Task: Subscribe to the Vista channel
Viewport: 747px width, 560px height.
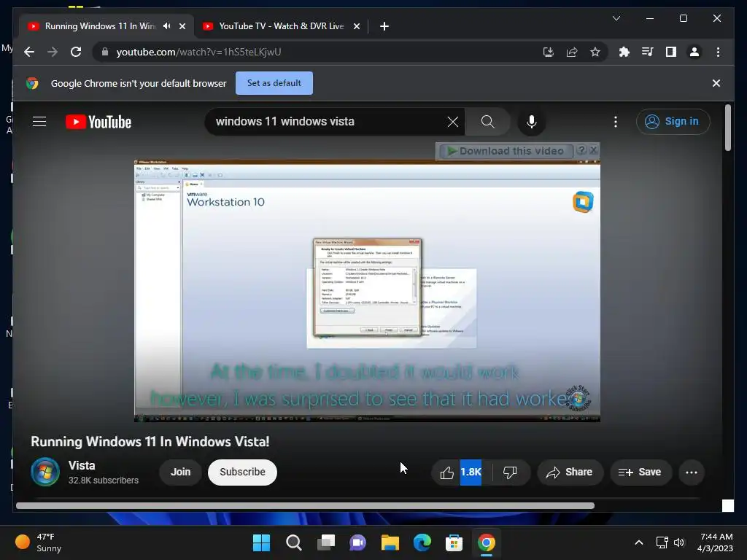Action: [242, 472]
